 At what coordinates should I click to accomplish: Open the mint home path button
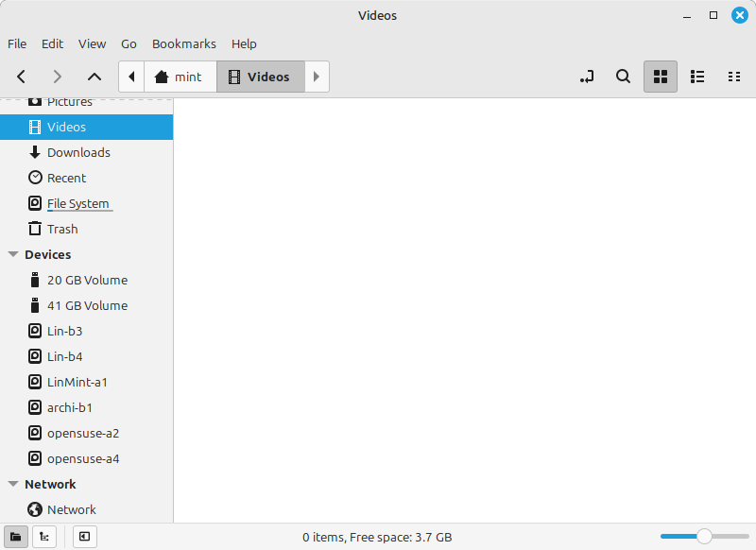(180, 77)
